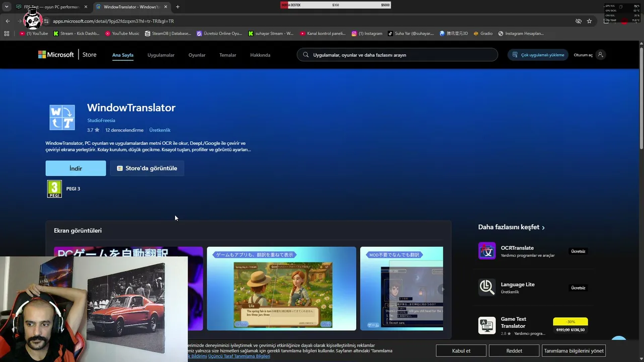Open the Uygulamalar navigation tab

coord(161,55)
